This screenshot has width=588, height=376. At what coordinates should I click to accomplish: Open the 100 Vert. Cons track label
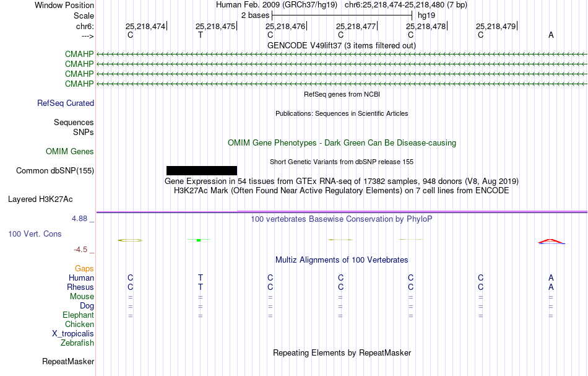point(35,234)
